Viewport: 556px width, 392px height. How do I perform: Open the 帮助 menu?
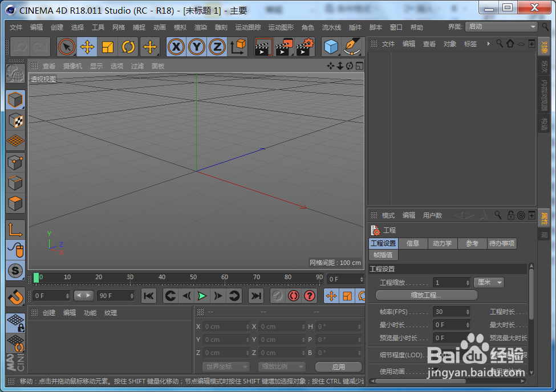[417, 27]
